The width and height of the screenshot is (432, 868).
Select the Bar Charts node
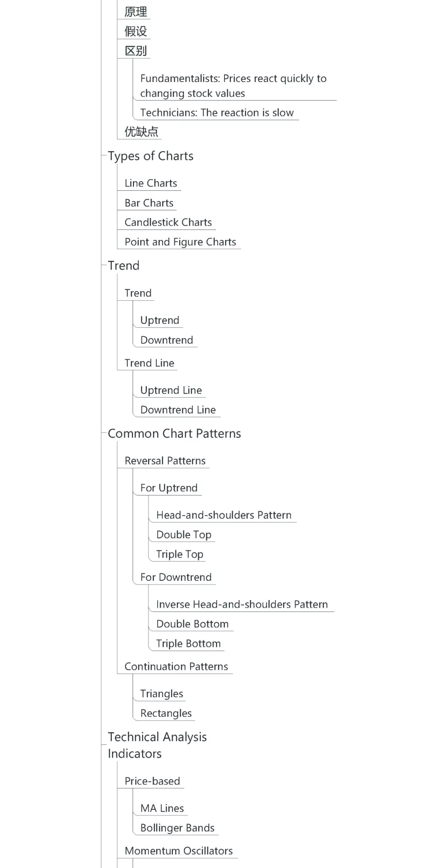[149, 203]
